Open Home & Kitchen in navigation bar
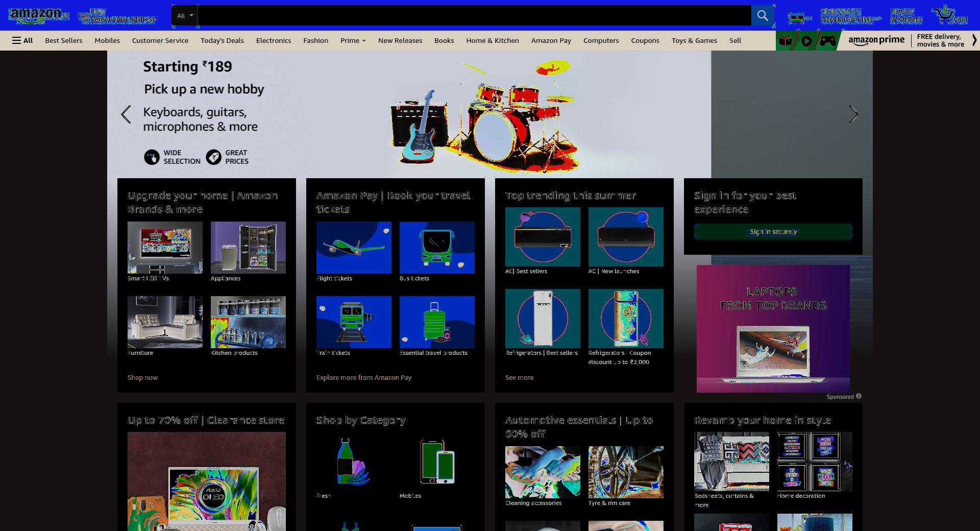This screenshot has height=531, width=980. click(x=493, y=40)
